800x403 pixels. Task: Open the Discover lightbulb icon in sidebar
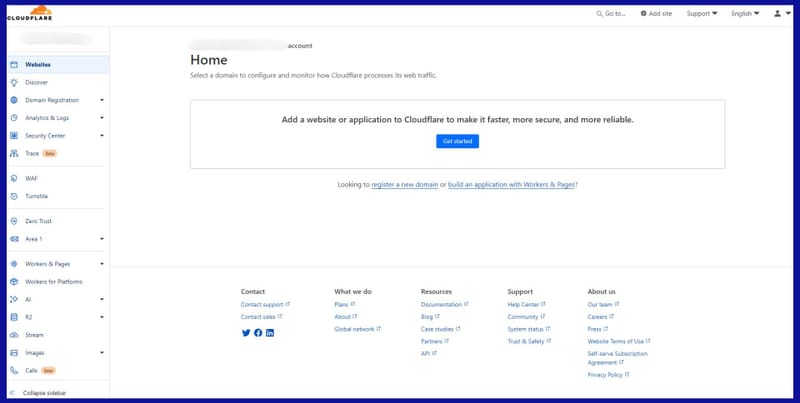14,82
